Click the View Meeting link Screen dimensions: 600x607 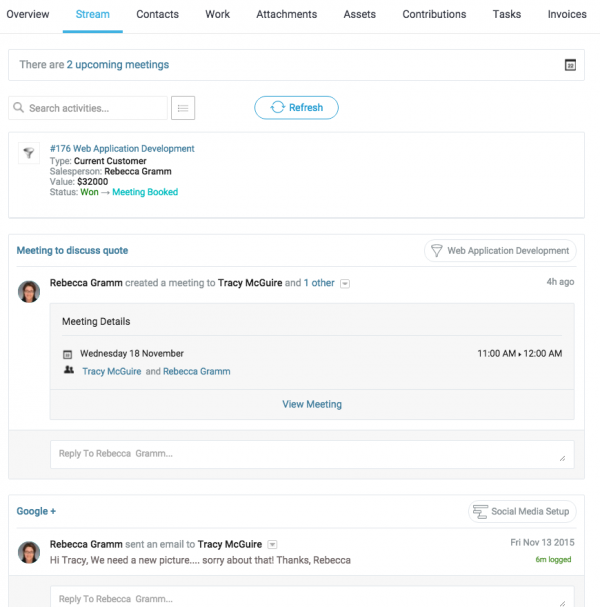[x=312, y=404]
